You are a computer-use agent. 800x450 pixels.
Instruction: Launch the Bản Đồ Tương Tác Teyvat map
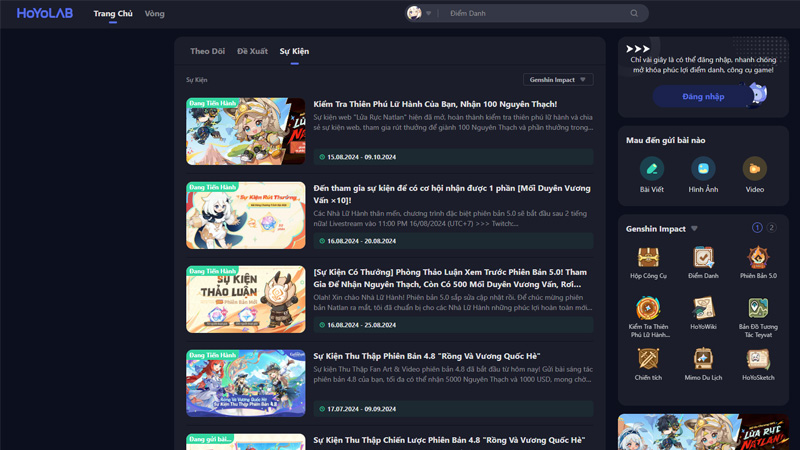[758, 308]
